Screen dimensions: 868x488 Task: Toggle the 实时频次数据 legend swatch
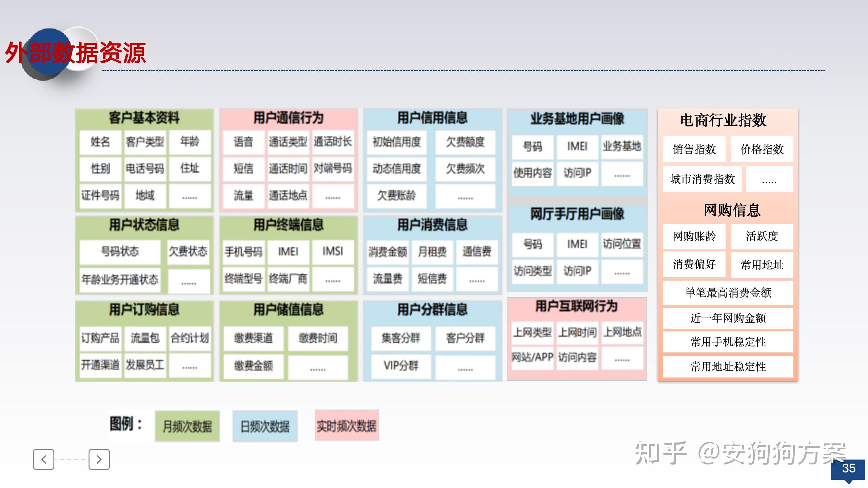click(346, 426)
